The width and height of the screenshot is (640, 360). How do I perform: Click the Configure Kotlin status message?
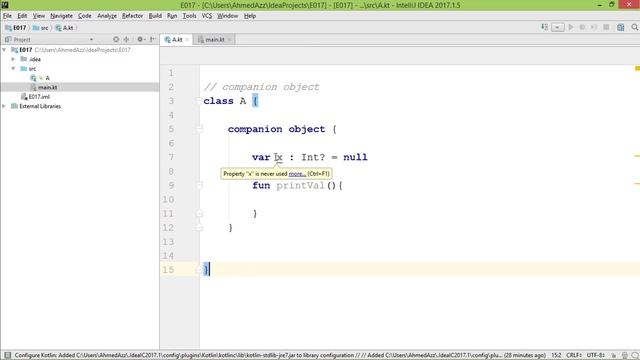click(280, 355)
